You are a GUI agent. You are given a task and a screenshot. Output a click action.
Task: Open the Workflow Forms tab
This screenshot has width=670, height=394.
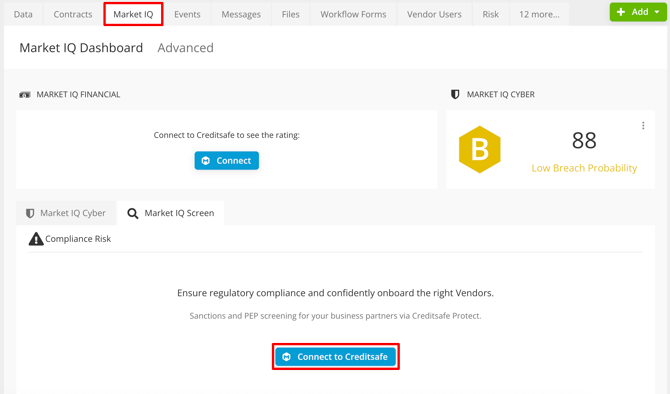353,15
